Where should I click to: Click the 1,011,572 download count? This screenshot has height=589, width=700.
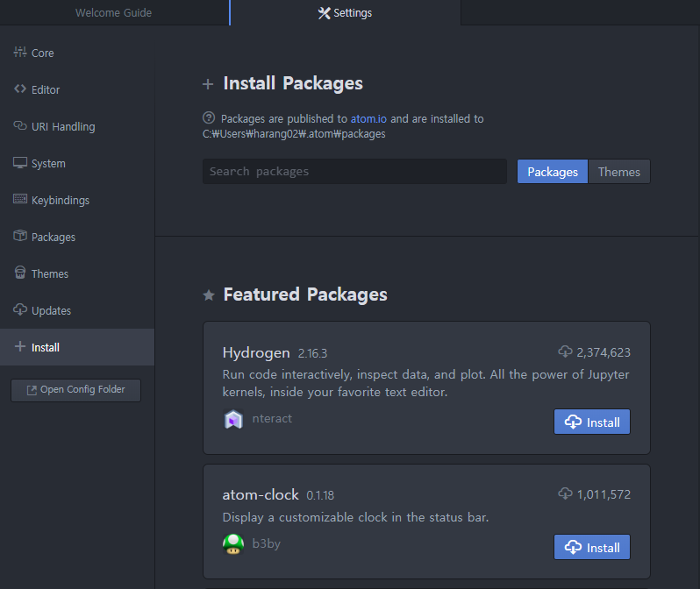604,494
